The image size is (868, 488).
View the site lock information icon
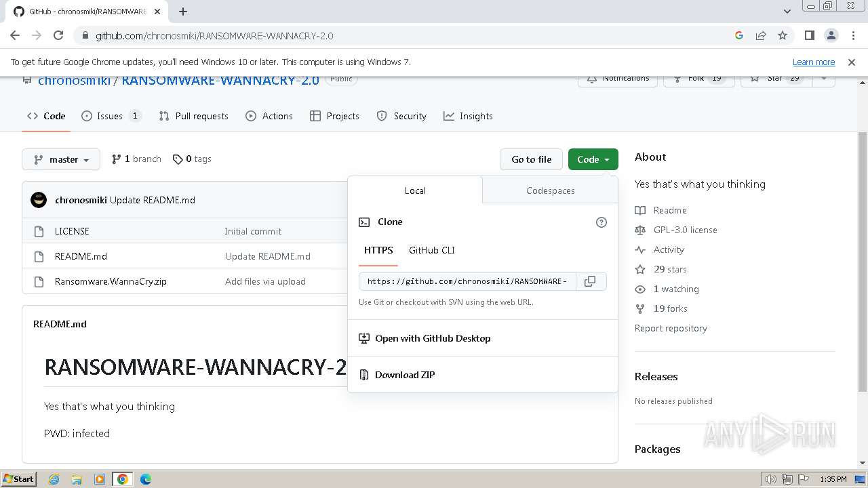(x=85, y=35)
